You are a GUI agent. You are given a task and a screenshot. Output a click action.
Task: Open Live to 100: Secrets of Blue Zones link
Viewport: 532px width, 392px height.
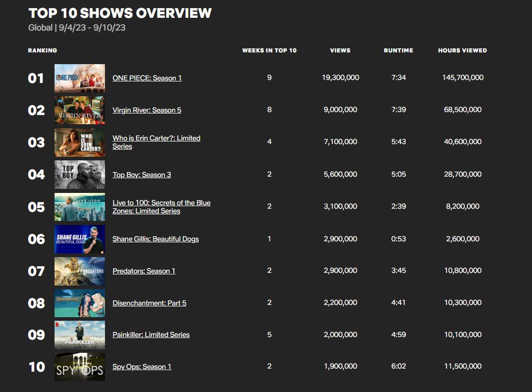(x=161, y=207)
